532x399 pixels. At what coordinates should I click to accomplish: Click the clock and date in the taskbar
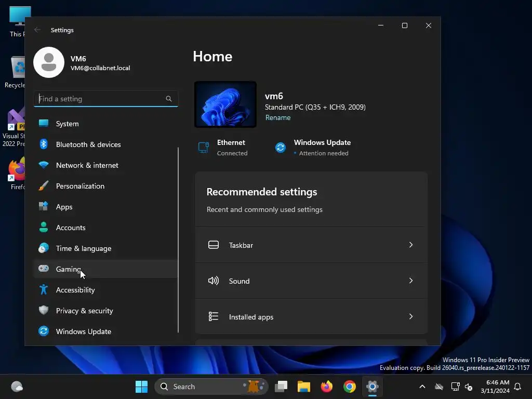click(x=495, y=387)
